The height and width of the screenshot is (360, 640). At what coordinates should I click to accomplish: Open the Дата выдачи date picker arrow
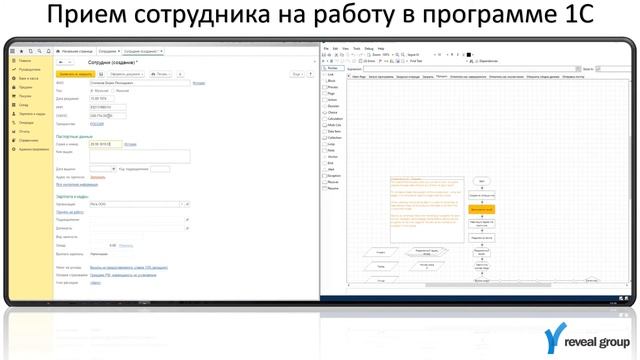point(113,169)
